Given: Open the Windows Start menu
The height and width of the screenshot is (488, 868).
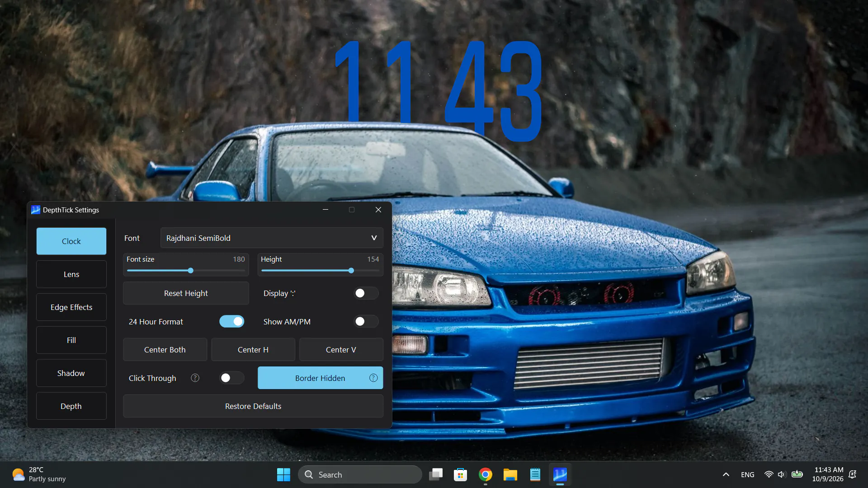Looking at the screenshot, I should pos(283,474).
